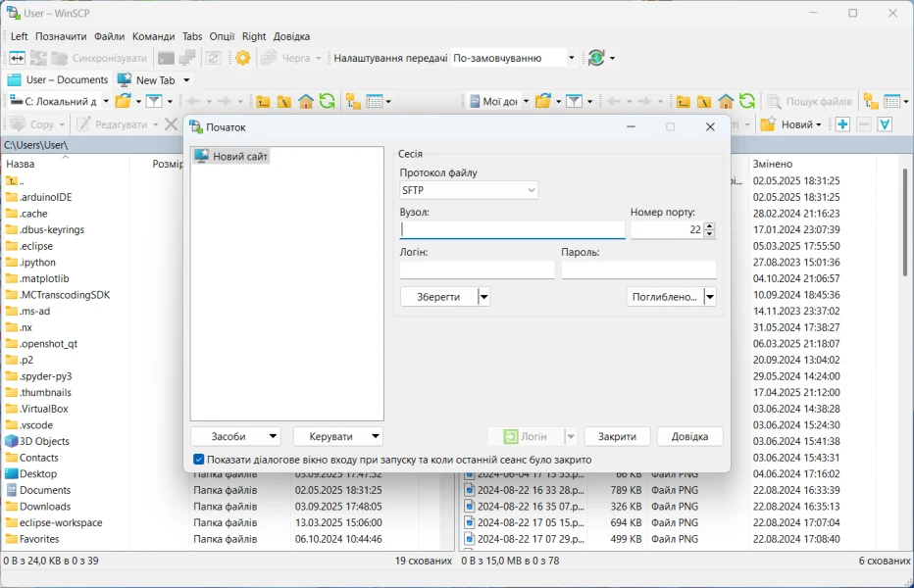
Task: Go to root directory in the right panel
Action: (704, 101)
